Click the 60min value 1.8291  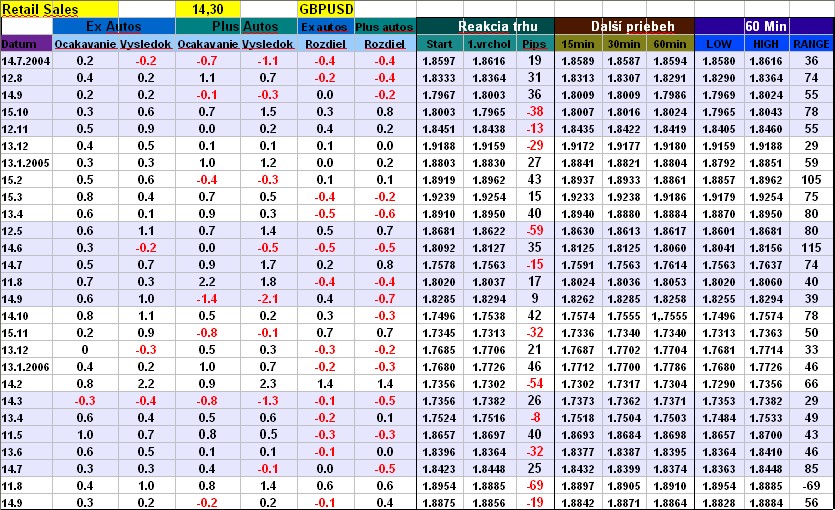click(670, 78)
